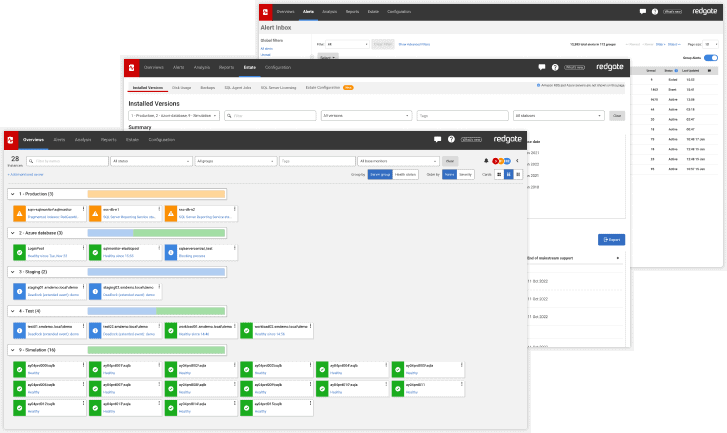The height and width of the screenshot is (433, 727).
Task: Click the Clear button in the Estate window
Action: click(617, 115)
